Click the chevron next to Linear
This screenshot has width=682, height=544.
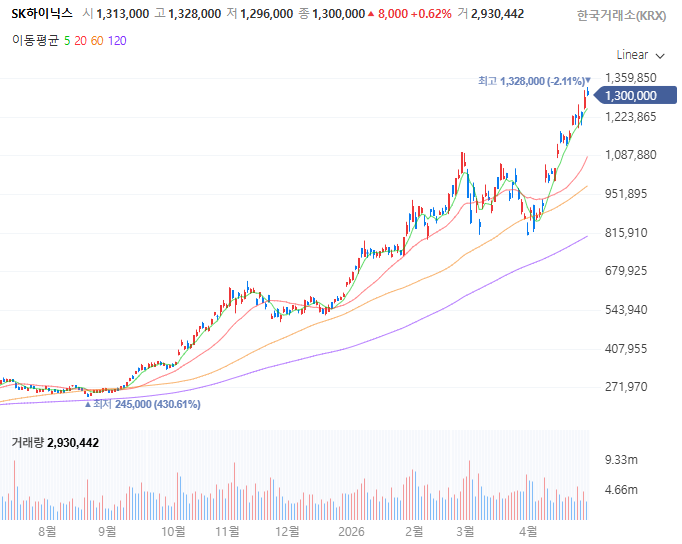click(x=660, y=56)
